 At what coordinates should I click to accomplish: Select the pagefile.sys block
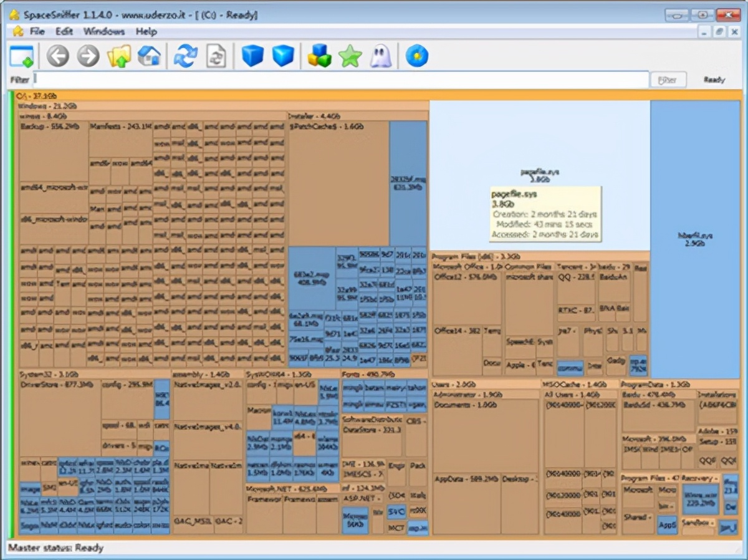tap(539, 175)
